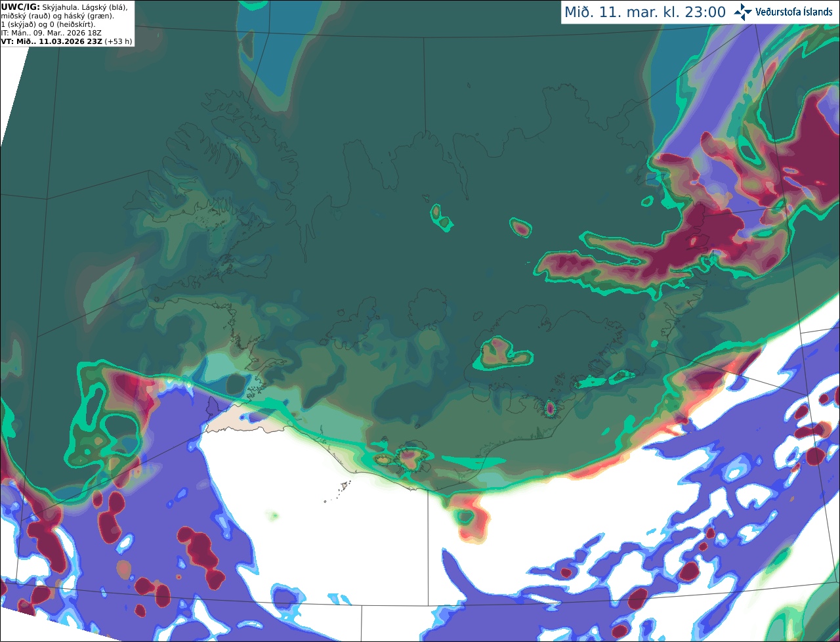
Task: Select the 'Mið. 11. mar. kl. 23:00' timestamp
Action: [645, 12]
